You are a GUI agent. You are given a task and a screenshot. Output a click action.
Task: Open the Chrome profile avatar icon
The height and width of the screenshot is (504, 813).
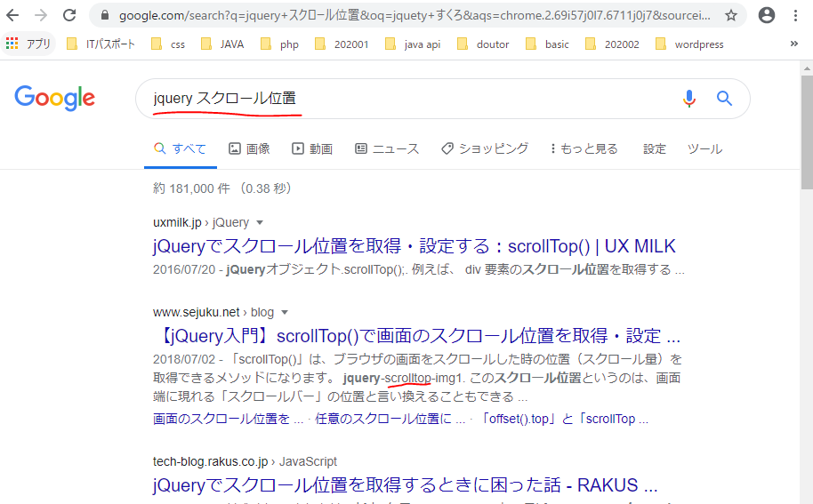(x=767, y=15)
